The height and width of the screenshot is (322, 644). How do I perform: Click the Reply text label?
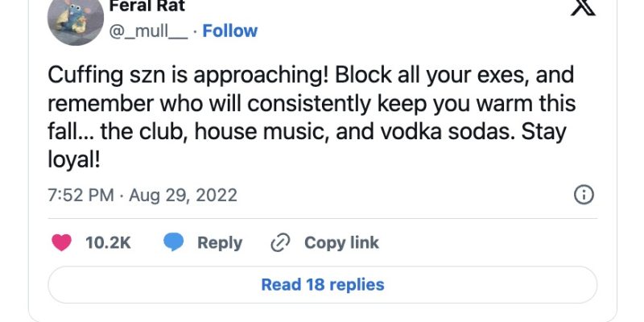point(220,243)
